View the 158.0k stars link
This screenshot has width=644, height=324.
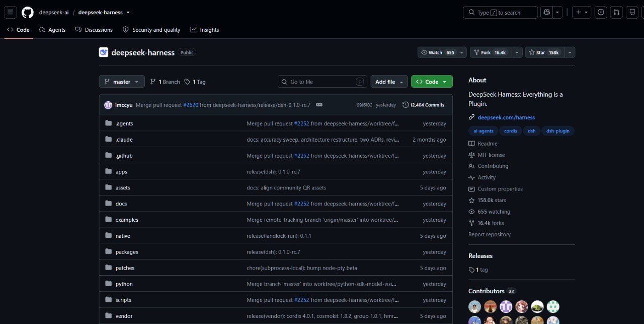tap(488, 201)
